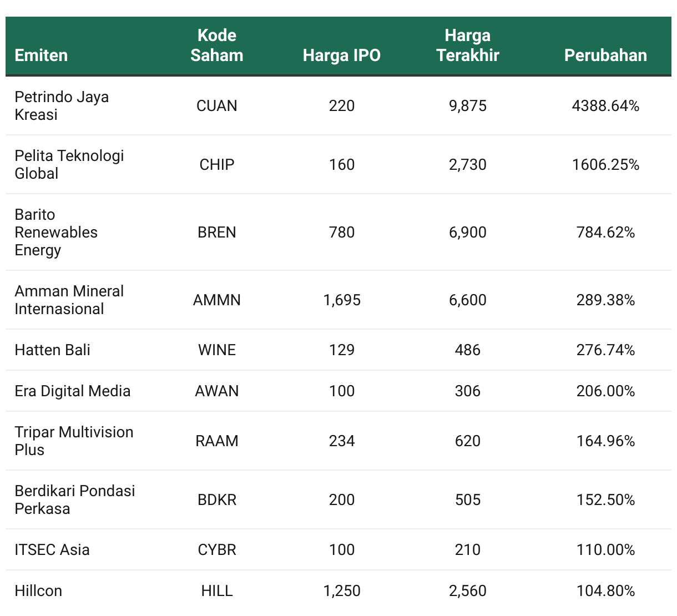Select the Pelita Teknologi Global cell
The width and height of the screenshot is (677, 616).
pos(69,164)
